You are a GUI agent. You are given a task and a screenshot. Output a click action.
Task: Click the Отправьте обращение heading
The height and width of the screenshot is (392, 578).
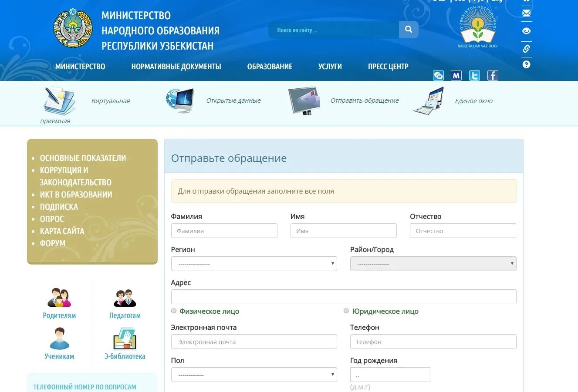(x=229, y=158)
